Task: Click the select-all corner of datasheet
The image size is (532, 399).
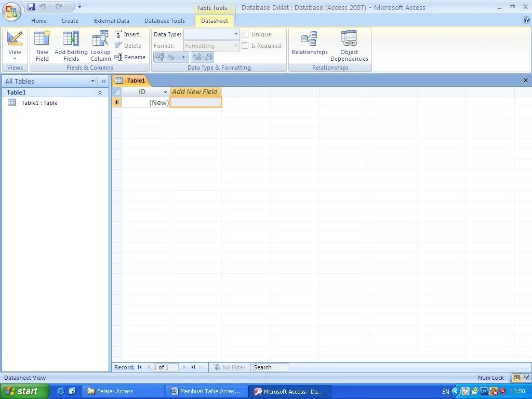Action: point(116,91)
